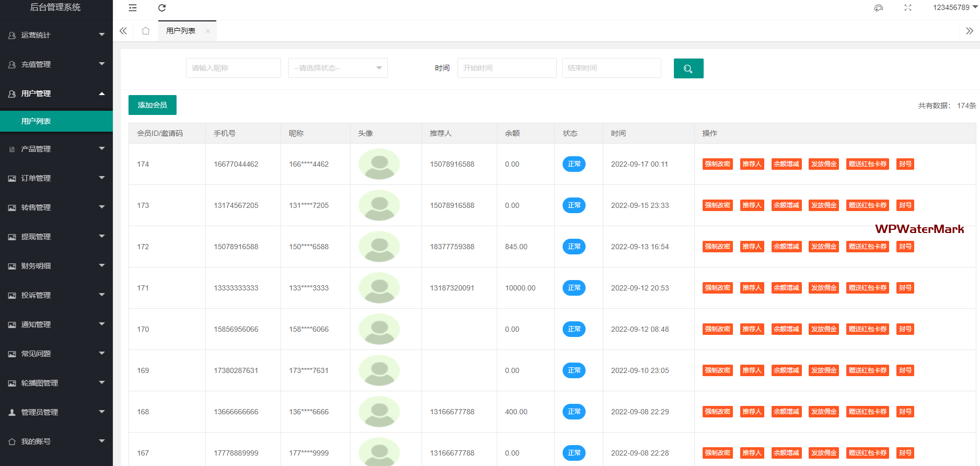The height and width of the screenshot is (466, 980).
Task: Click the sidebar collapse icon in header
Action: [x=133, y=8]
